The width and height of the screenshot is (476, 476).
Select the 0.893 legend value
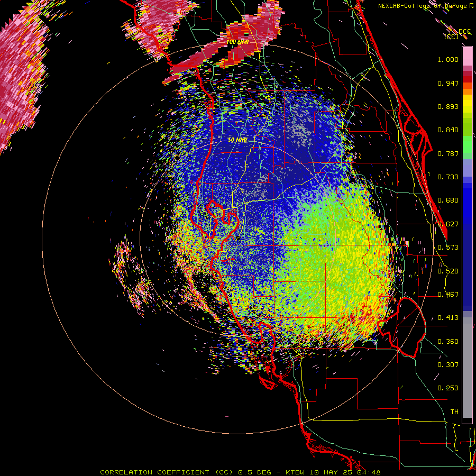click(x=448, y=106)
